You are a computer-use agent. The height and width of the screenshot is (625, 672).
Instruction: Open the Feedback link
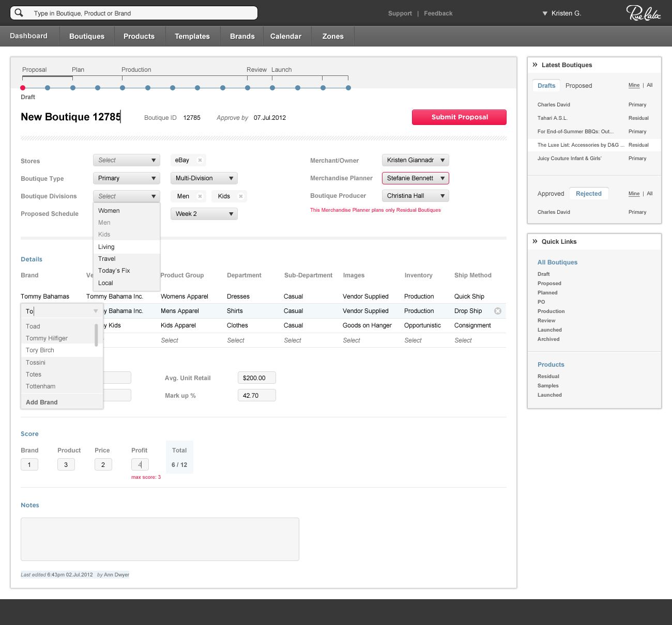pos(438,13)
